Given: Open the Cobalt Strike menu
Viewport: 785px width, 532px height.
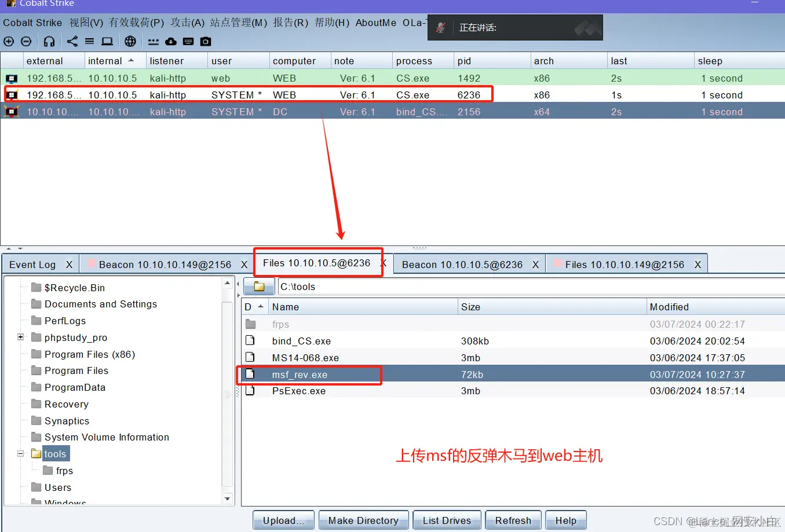Looking at the screenshot, I should pyautogui.click(x=32, y=23).
